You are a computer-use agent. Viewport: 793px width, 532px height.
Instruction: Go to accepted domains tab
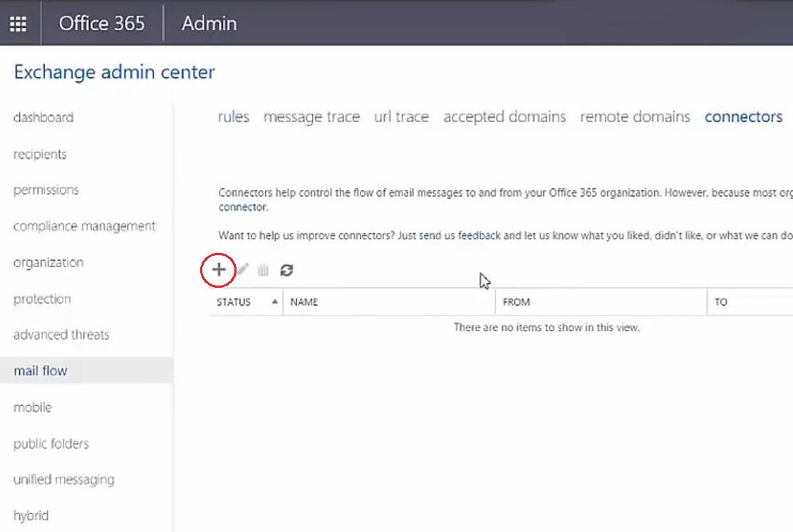click(504, 117)
